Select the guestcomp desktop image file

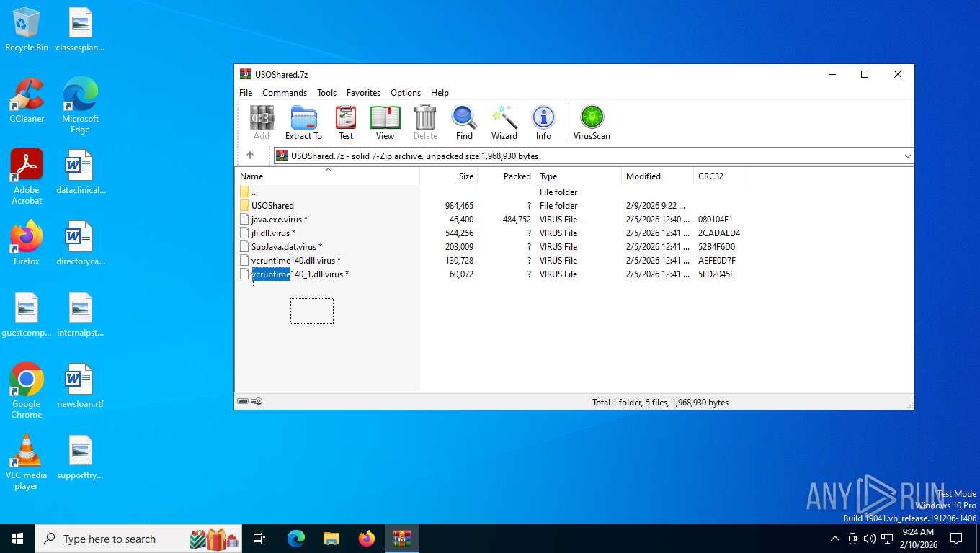[27, 315]
